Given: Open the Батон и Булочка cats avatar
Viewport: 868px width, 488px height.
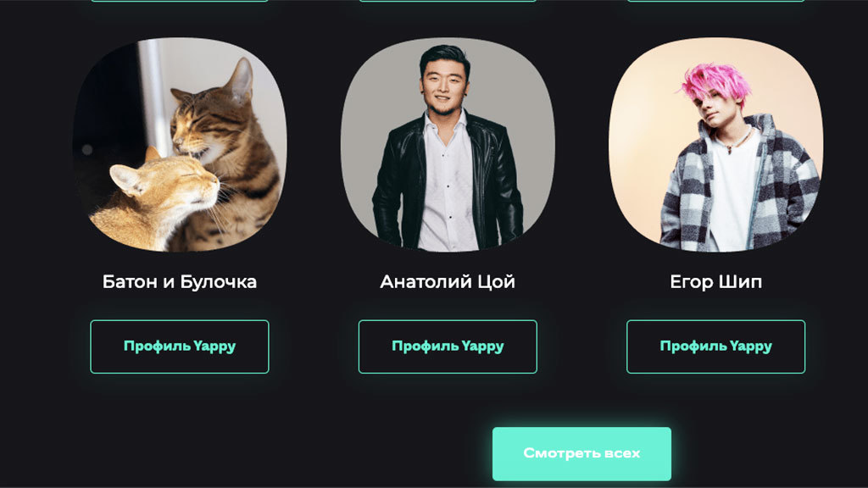Looking at the screenshot, I should 180,144.
